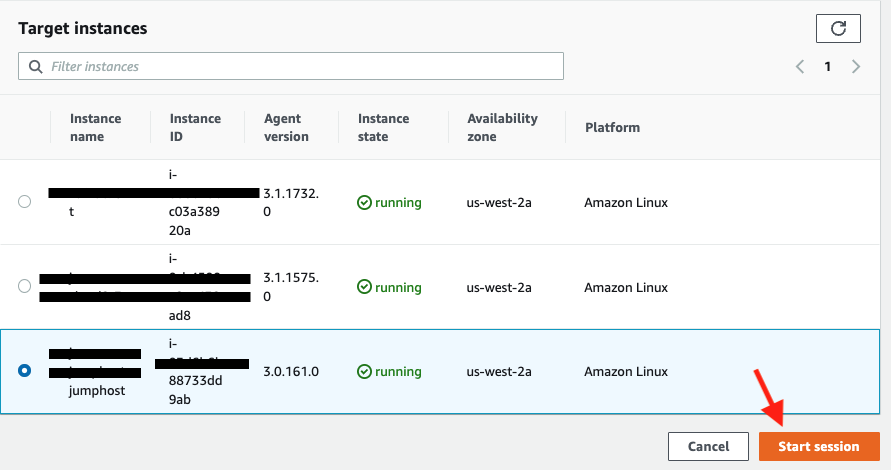Click the refresh instances icon button
891x470 pixels.
(x=838, y=29)
